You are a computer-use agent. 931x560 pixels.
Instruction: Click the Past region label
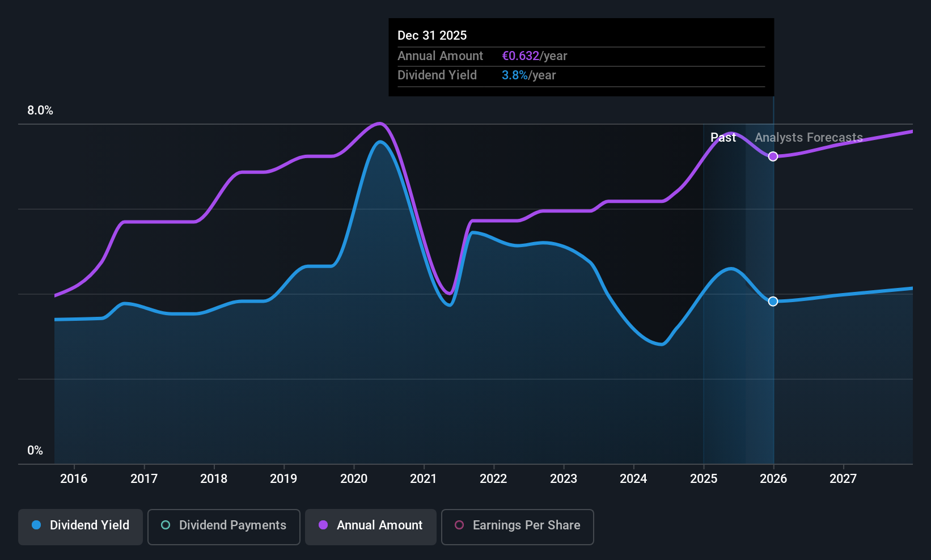pos(723,138)
